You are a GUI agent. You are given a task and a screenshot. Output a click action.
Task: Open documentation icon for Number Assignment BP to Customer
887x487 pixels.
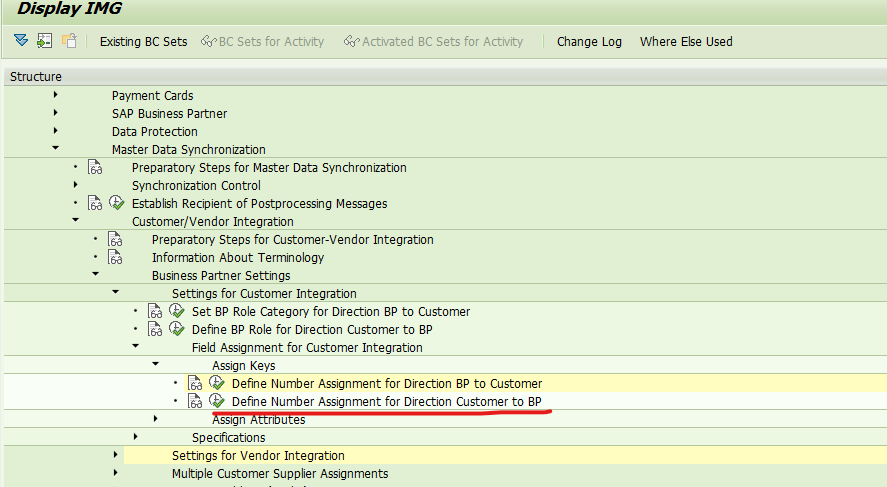[195, 383]
